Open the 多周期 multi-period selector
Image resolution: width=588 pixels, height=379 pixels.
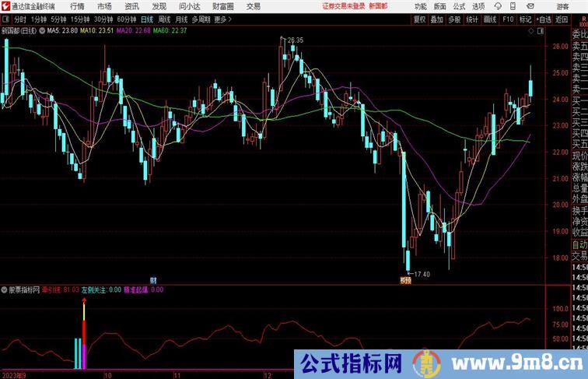201,19
